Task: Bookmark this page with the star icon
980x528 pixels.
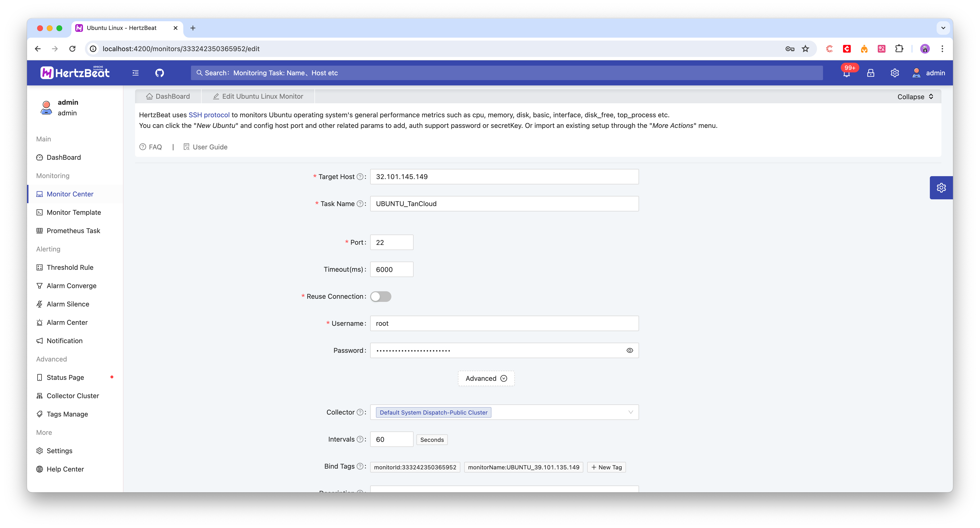Action: click(x=805, y=49)
